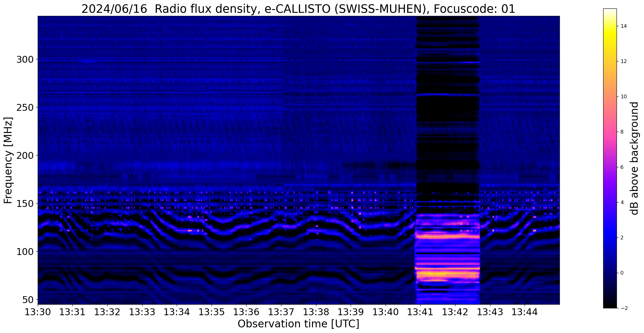
Task: Select the 13:42 time tick label
Action: pos(455,312)
